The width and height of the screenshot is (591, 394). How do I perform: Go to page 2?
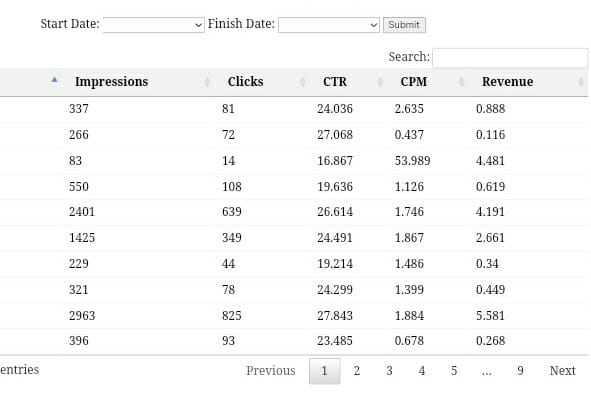(x=357, y=371)
